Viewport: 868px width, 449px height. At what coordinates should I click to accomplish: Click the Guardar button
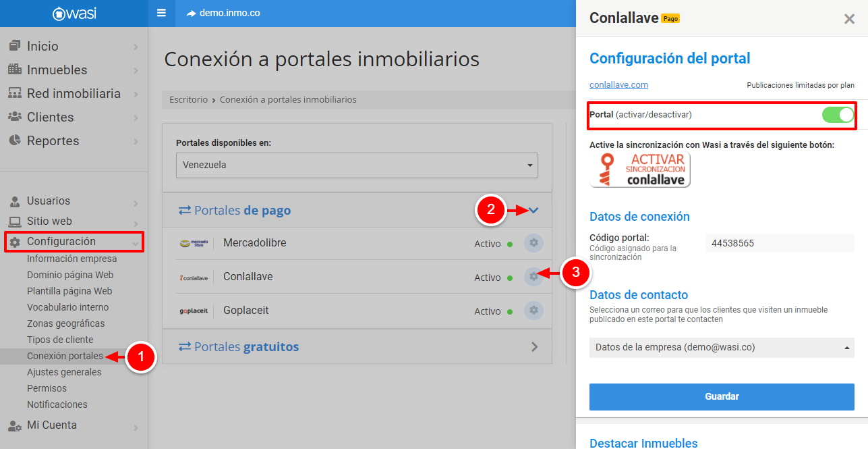point(721,397)
